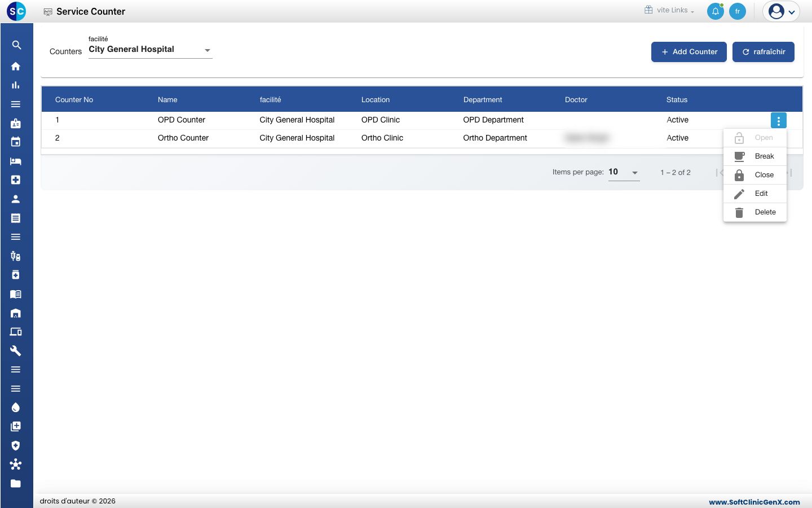This screenshot has width=812, height=508.
Task: Click the SC application logo
Action: (x=16, y=11)
